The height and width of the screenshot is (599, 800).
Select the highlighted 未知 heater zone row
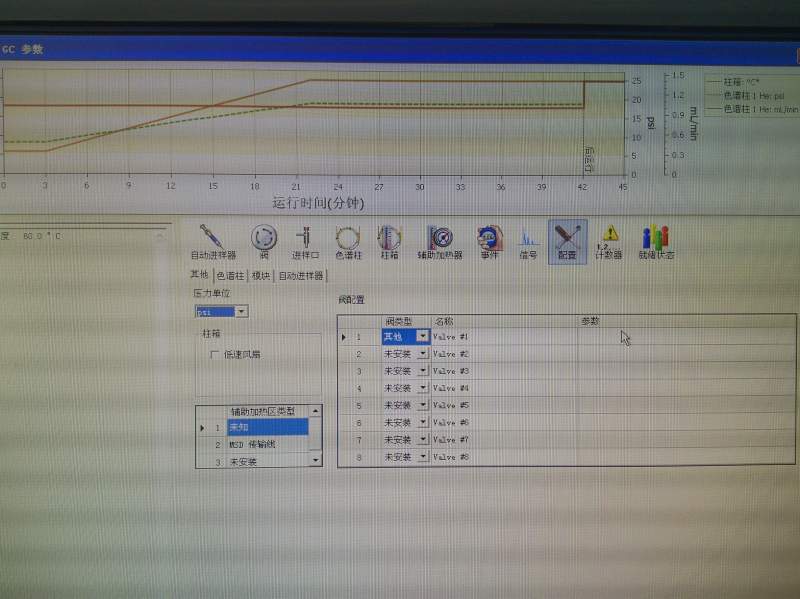(267, 427)
